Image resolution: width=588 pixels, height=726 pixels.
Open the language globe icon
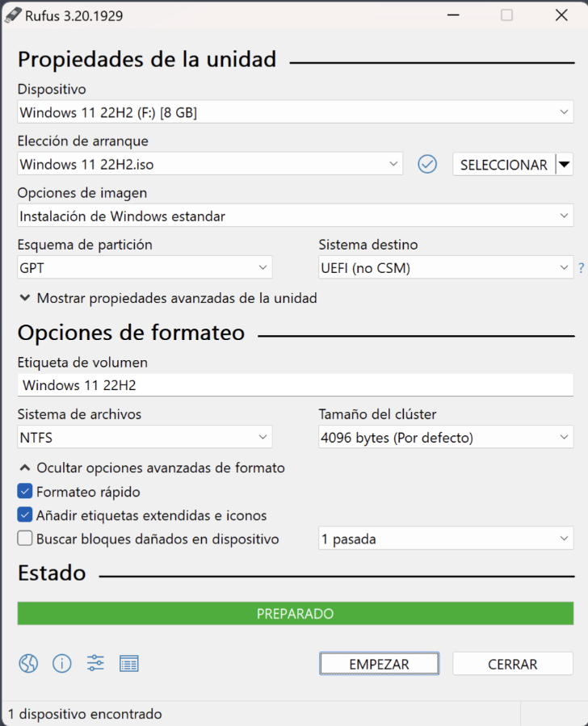click(x=28, y=664)
